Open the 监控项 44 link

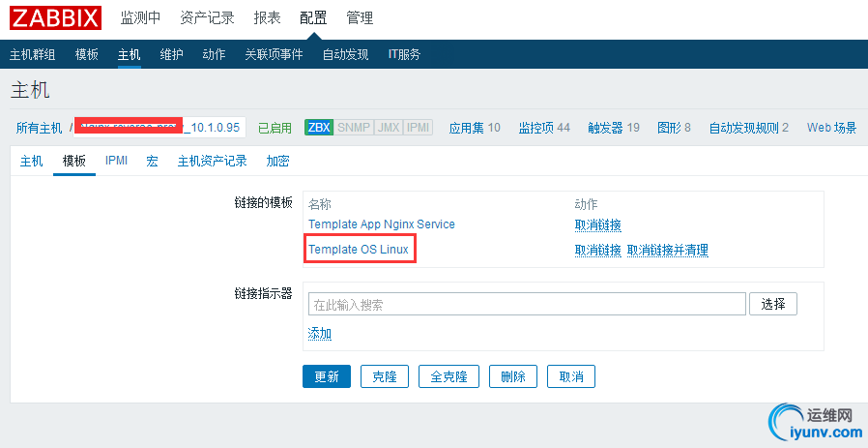(544, 128)
